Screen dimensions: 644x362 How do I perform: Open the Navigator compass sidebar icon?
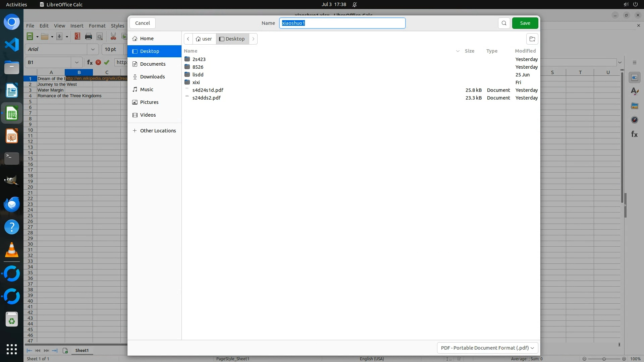634,120
